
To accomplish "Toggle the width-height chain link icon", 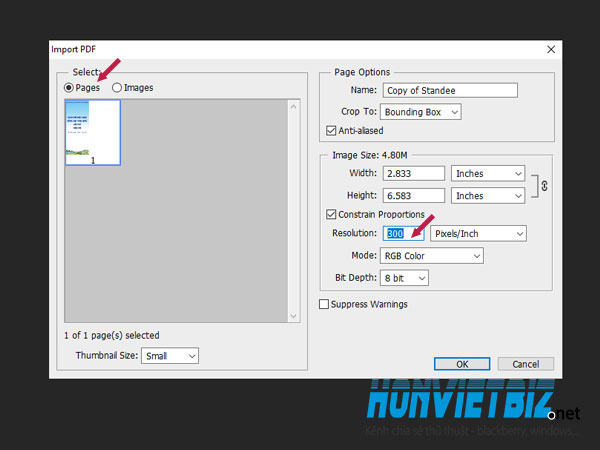I will click(x=544, y=186).
